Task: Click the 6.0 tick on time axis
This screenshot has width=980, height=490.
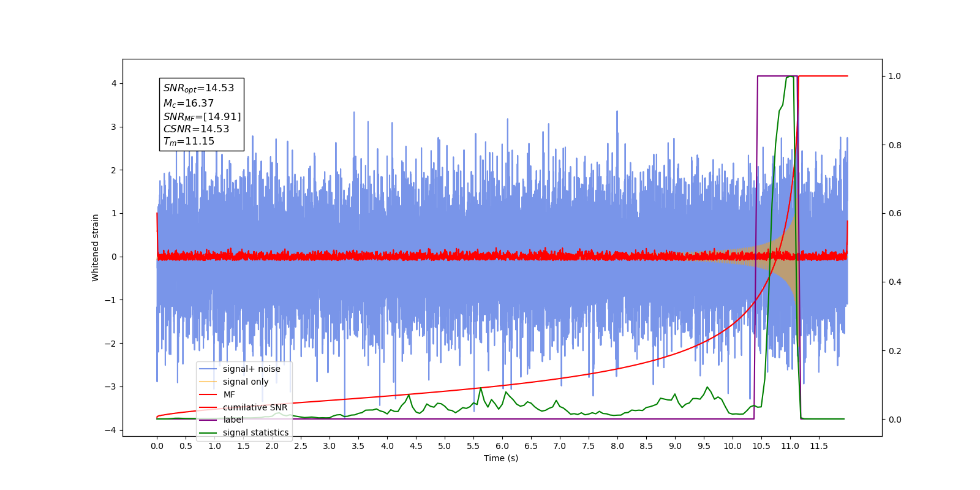Action: [x=502, y=446]
